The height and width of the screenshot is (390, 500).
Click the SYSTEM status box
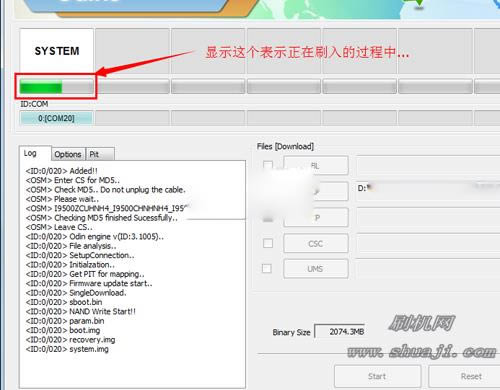pos(56,51)
